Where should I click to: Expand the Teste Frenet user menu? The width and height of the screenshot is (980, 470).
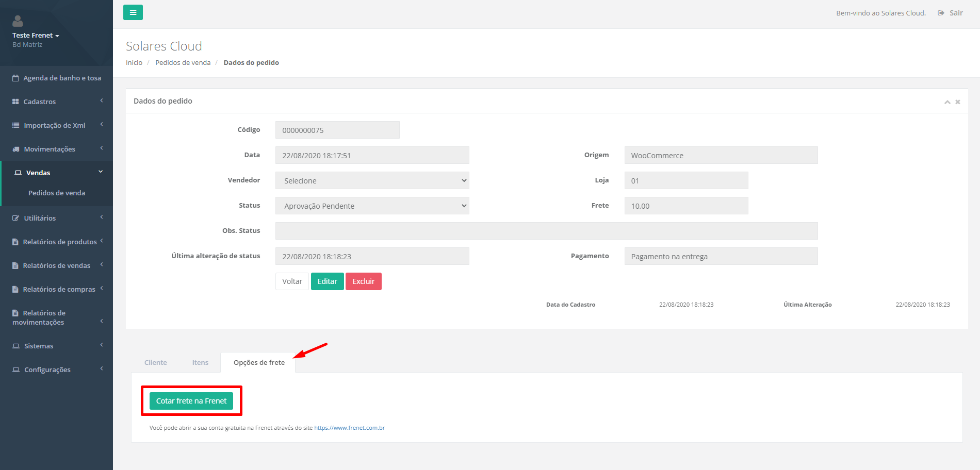(36, 36)
